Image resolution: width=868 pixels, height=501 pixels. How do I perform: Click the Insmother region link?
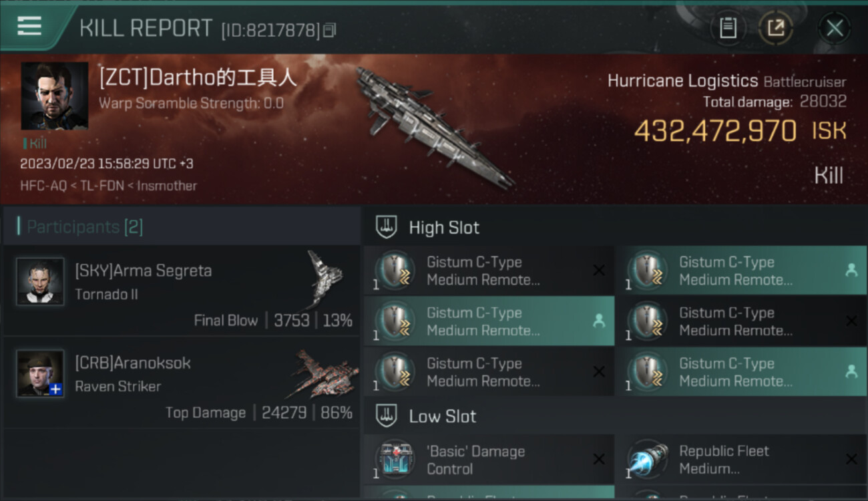167,186
